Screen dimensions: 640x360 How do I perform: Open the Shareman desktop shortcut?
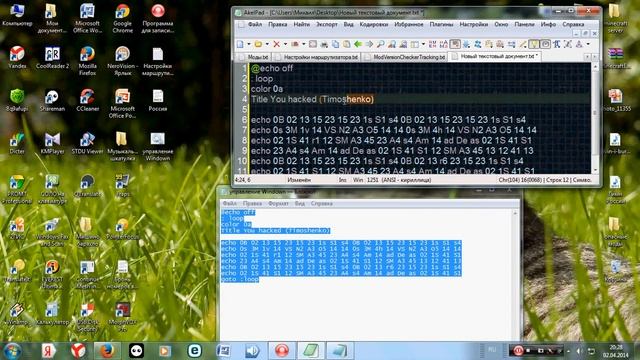[52, 100]
